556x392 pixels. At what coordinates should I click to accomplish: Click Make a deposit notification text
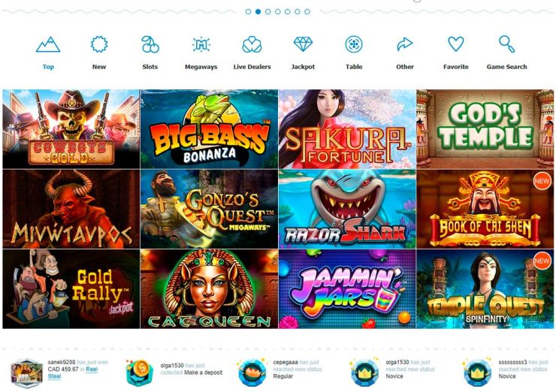(x=204, y=372)
